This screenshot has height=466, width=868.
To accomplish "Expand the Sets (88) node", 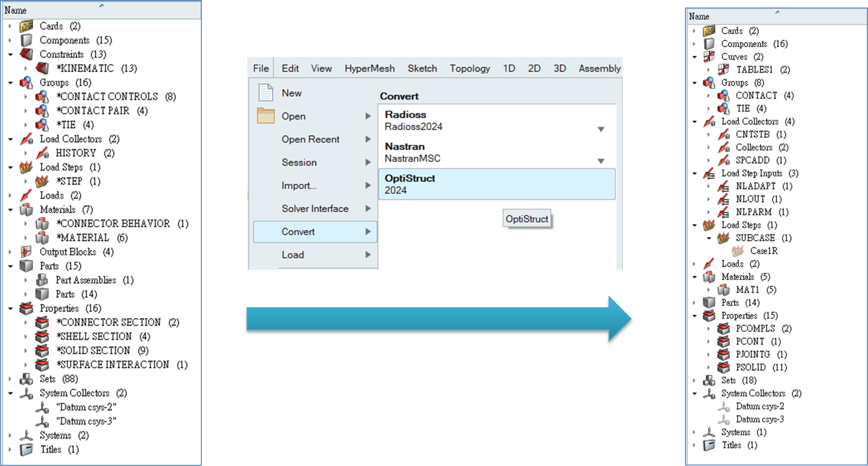I will click(x=10, y=379).
